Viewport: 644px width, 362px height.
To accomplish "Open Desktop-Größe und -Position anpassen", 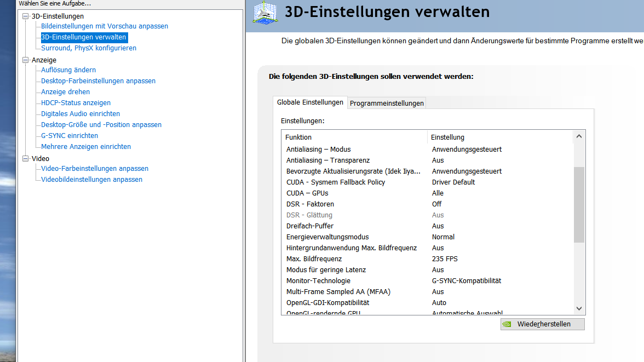I will pos(101,125).
